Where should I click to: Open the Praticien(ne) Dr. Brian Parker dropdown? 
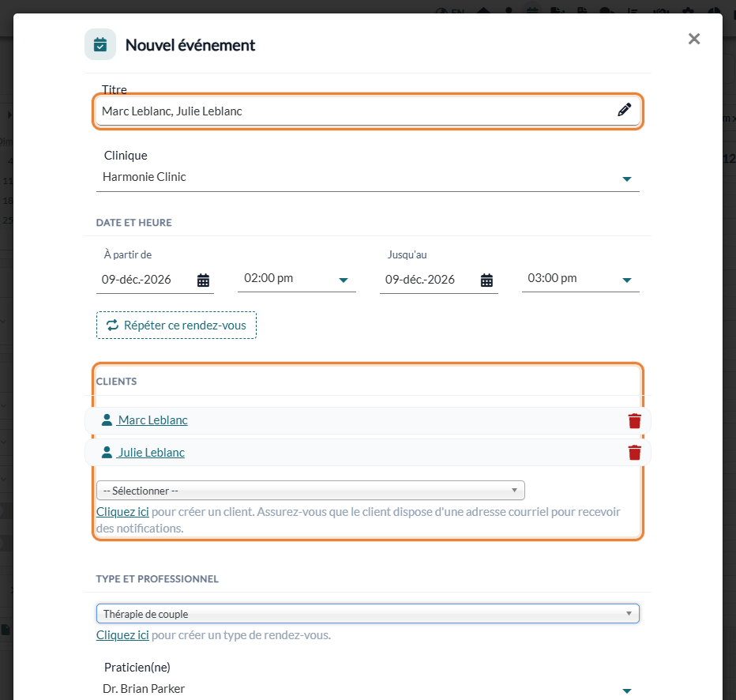pos(367,689)
